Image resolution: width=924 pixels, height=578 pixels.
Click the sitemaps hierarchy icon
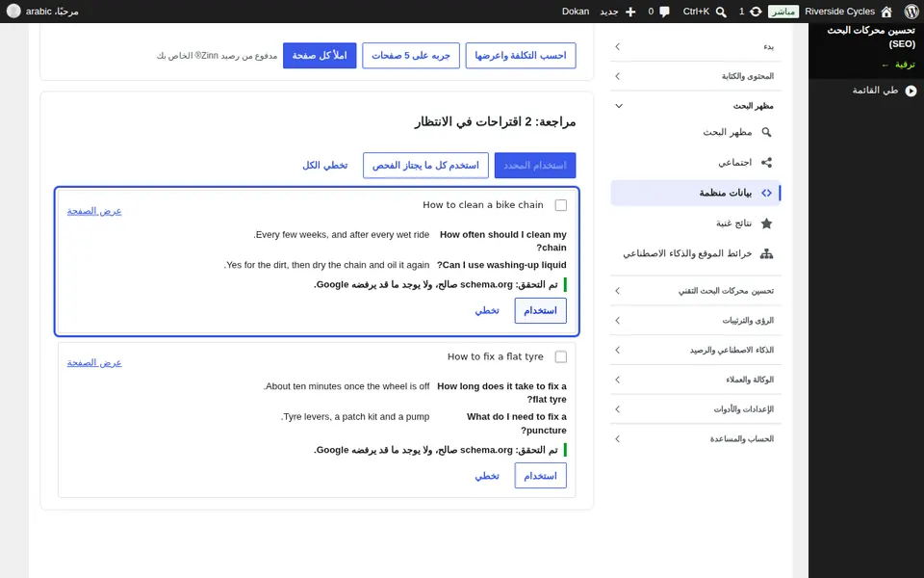[x=766, y=253]
